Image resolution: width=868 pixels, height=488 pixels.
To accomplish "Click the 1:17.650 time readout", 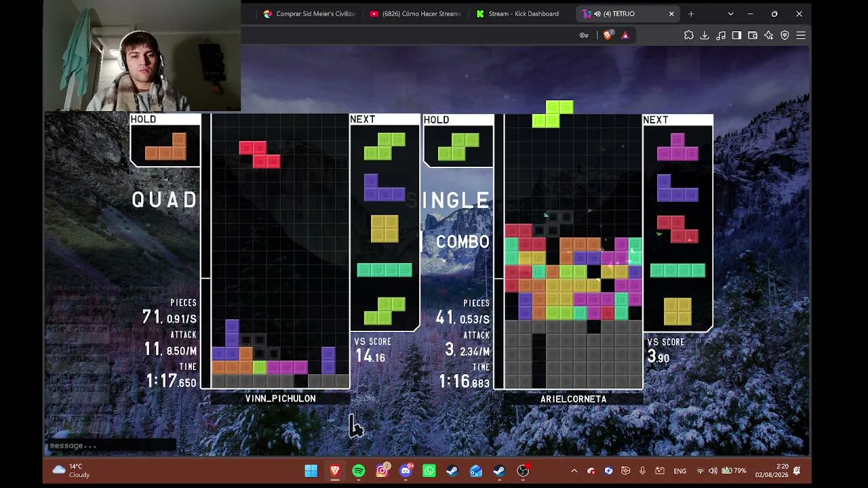I will click(x=172, y=381).
